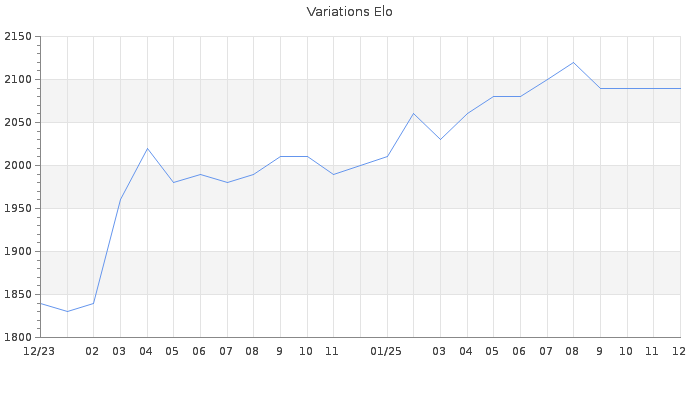
Task: Select the 02 month label on x-axis
Action: point(93,351)
